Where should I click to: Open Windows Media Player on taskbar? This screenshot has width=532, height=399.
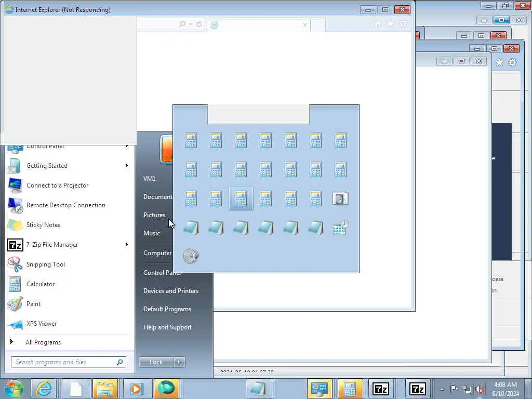tap(136, 389)
